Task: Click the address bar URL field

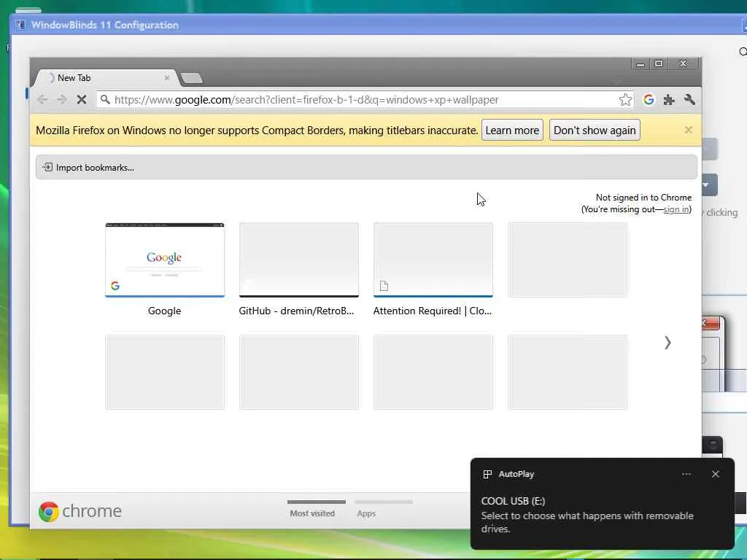Action: (x=365, y=99)
